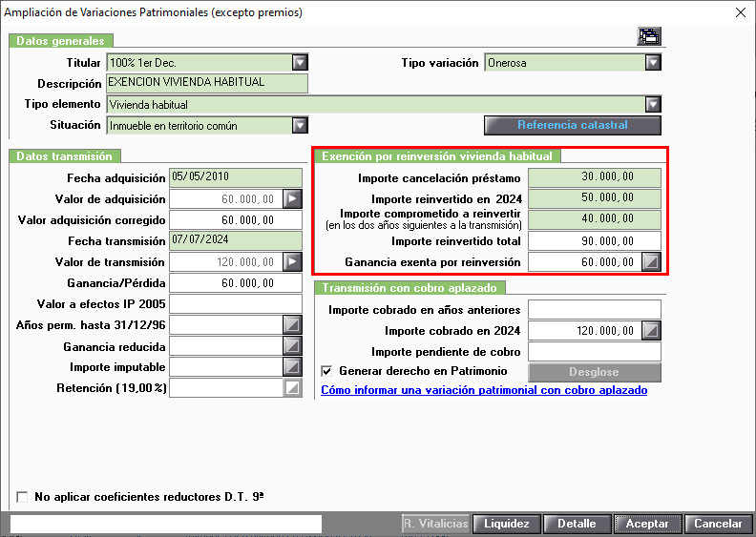Click the Desglose button
This screenshot has width=756, height=537.
[x=594, y=372]
